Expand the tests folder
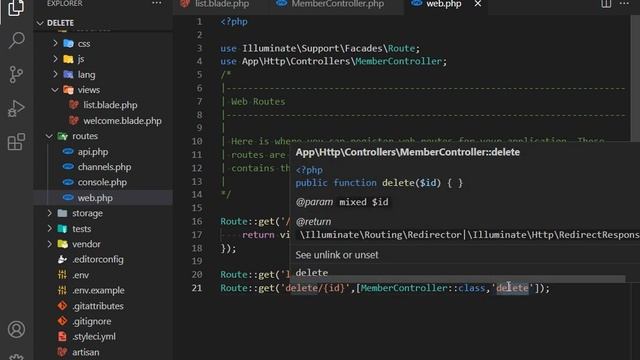640x360 pixels. (49, 229)
